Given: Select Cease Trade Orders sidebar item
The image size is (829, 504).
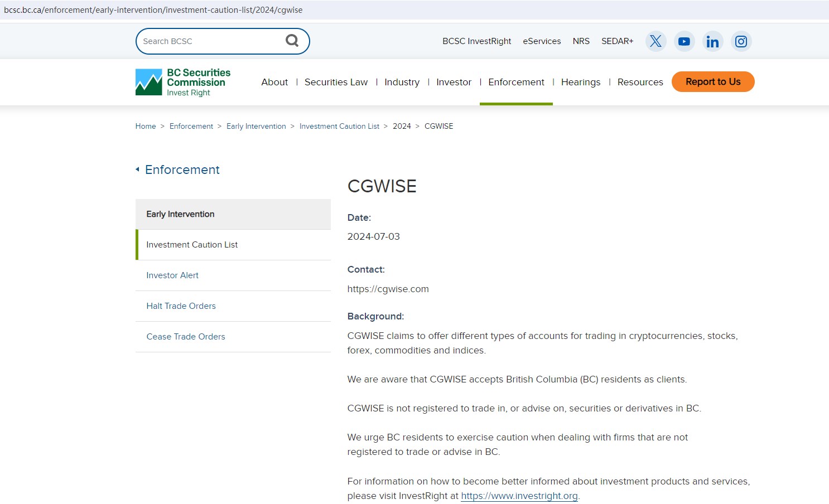Looking at the screenshot, I should (x=186, y=337).
